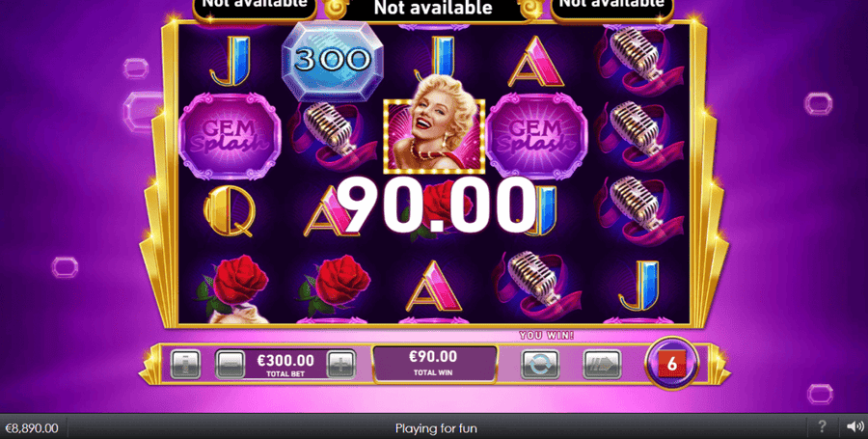Click the €8,890.00 balance display
The width and height of the screenshot is (868, 439).
(32, 428)
